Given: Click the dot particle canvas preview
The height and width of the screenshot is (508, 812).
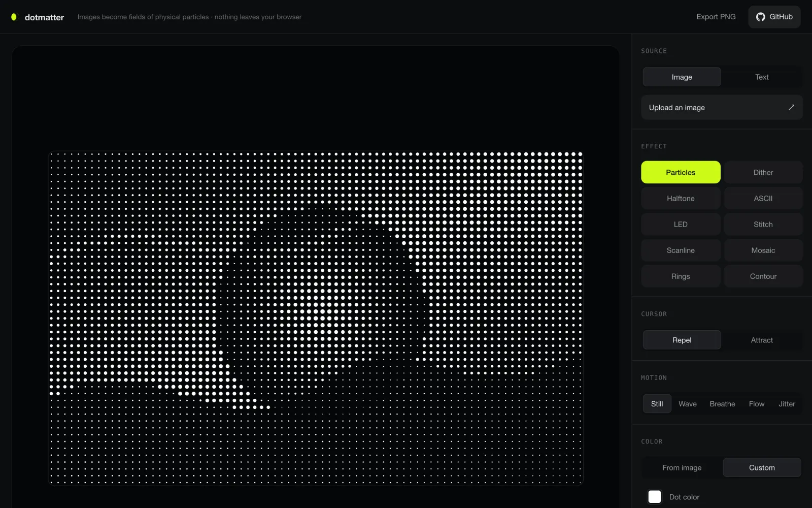Looking at the screenshot, I should [x=315, y=318].
